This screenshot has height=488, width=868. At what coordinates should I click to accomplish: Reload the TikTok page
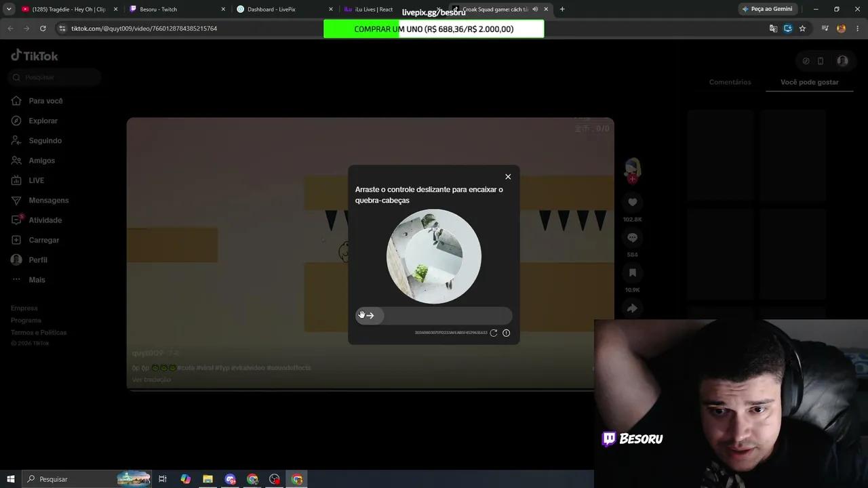click(x=43, y=28)
